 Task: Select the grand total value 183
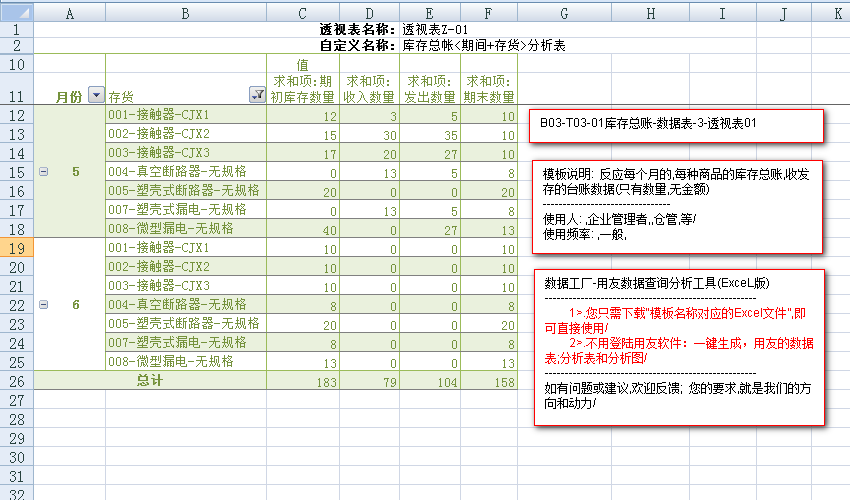click(302, 381)
